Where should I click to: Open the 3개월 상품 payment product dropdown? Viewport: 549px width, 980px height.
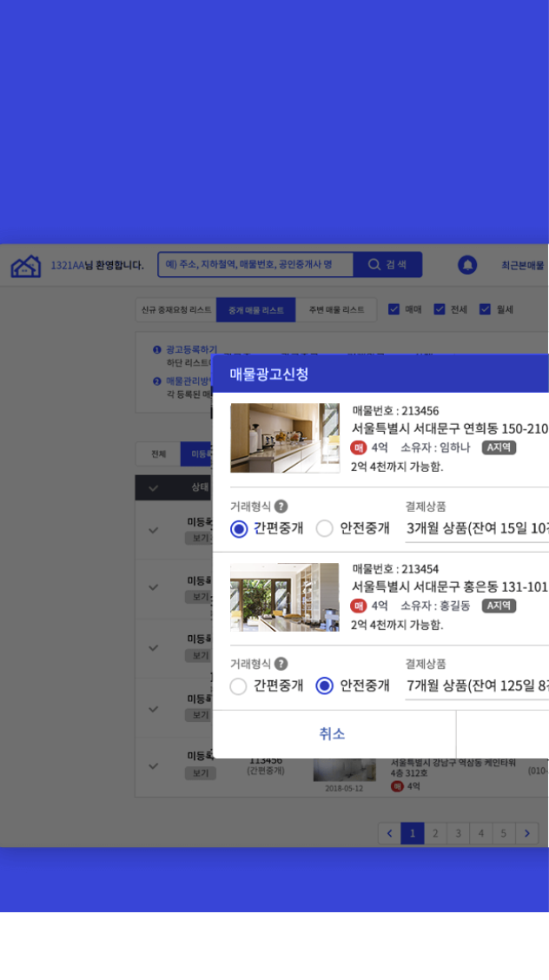(476, 528)
